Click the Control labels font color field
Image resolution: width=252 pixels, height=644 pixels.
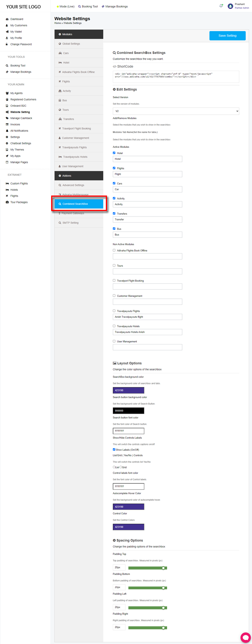click(x=128, y=486)
